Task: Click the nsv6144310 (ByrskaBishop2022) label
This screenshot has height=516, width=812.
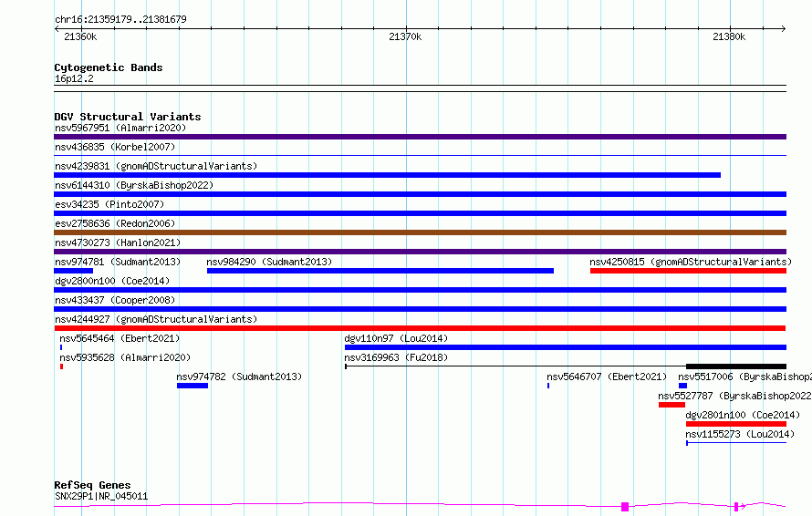Action: click(134, 185)
